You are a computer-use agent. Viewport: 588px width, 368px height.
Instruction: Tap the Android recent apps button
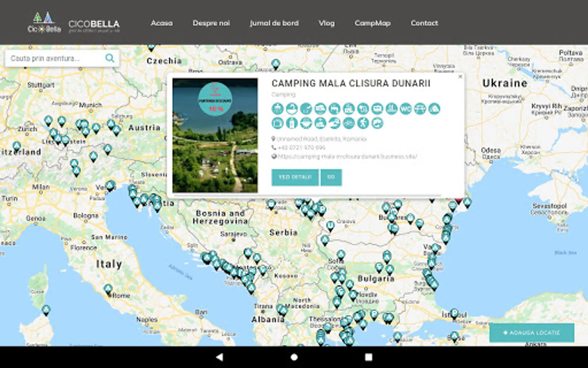368,357
